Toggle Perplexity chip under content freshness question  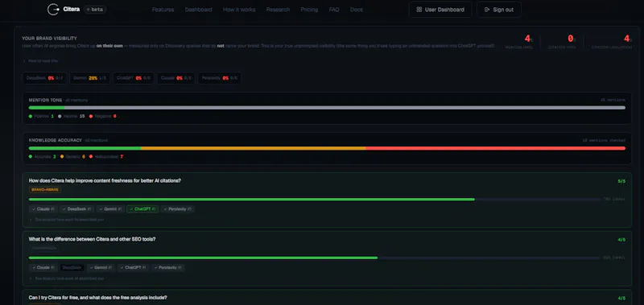point(177,209)
